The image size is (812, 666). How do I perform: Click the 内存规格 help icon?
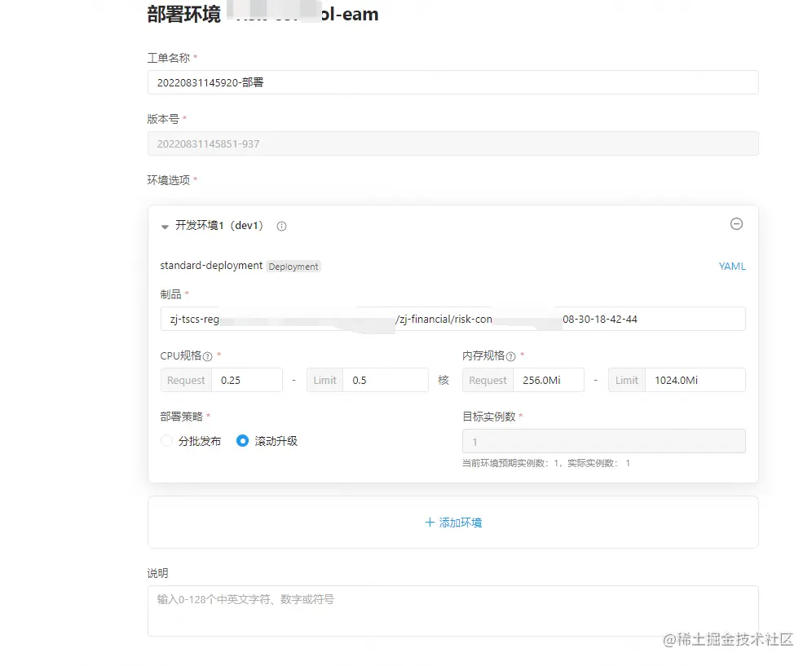pos(510,356)
